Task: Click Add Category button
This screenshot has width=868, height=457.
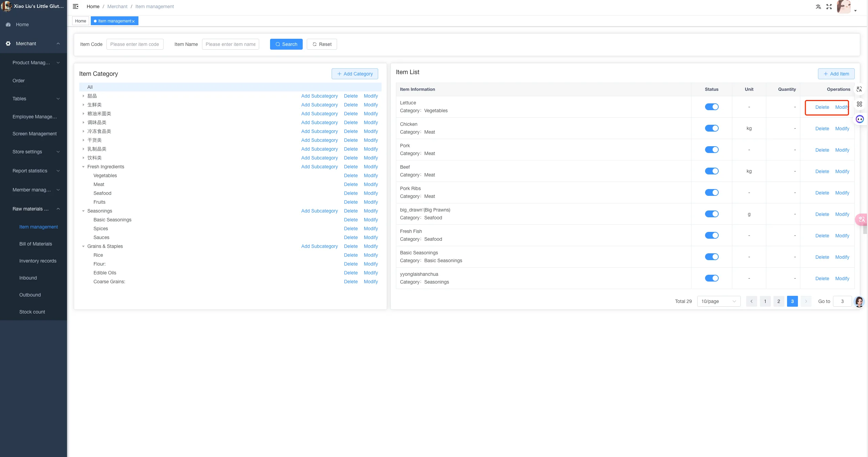Action: (355, 74)
